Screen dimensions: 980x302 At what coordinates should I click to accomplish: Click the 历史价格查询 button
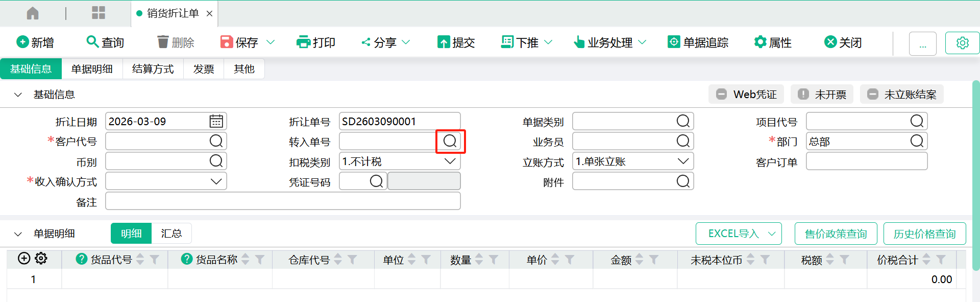(x=924, y=234)
